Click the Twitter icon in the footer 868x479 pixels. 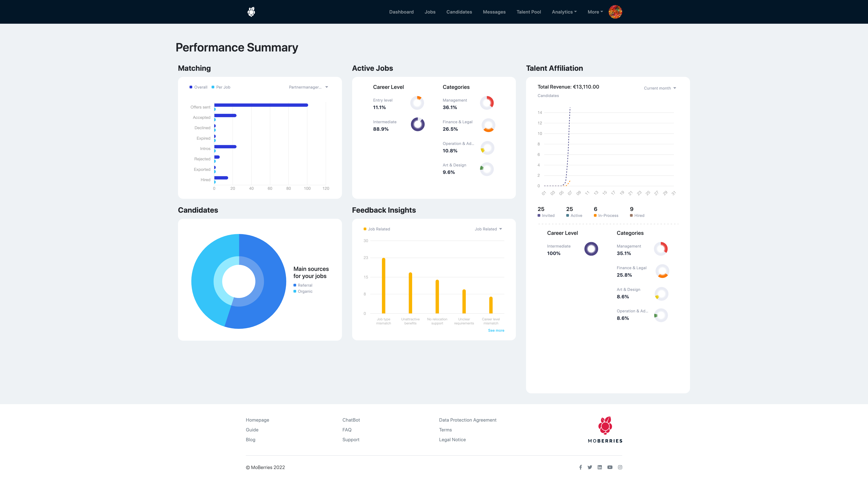click(x=590, y=467)
